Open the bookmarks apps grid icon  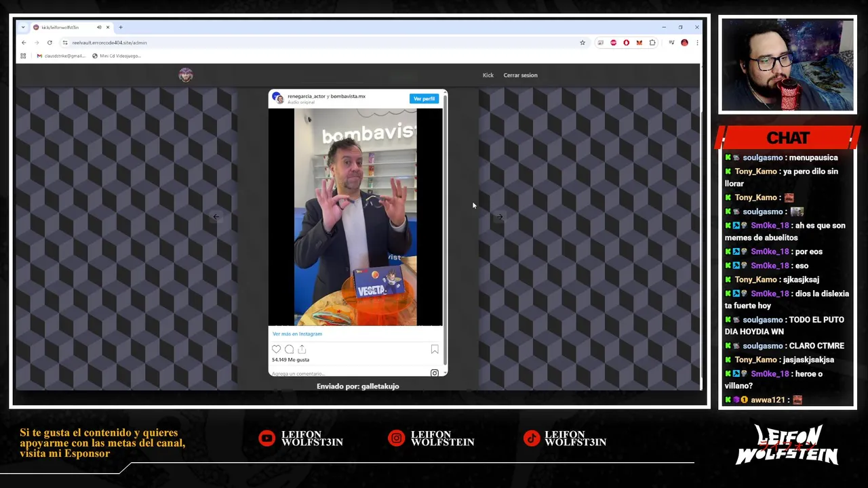[23, 56]
